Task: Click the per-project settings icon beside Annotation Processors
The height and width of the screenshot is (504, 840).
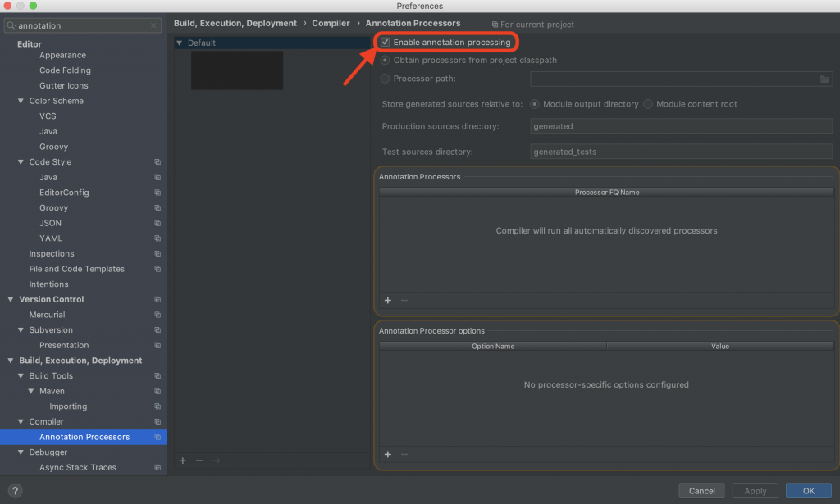Action: 157,437
